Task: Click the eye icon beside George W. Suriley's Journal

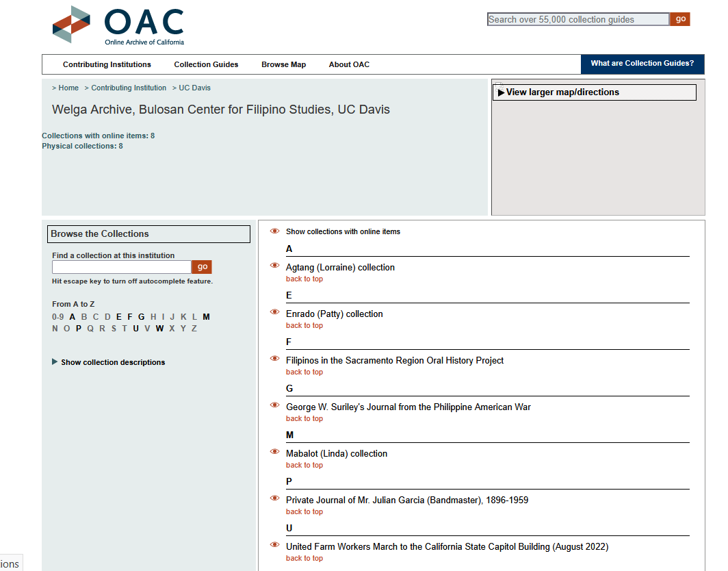Action: (274, 405)
